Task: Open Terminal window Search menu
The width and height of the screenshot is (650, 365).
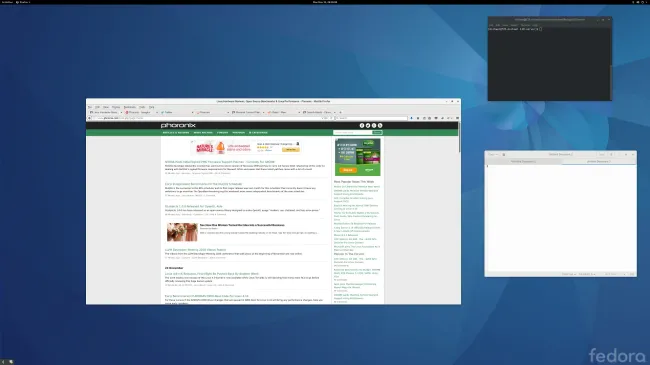Action: coord(514,25)
